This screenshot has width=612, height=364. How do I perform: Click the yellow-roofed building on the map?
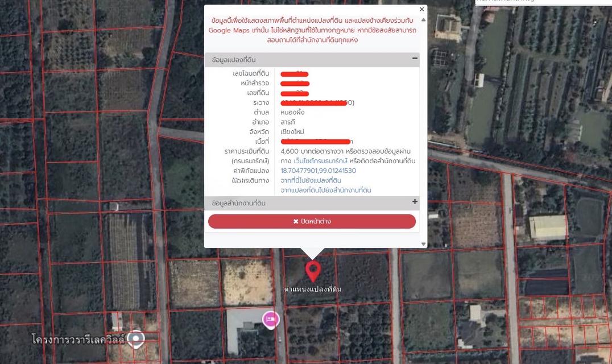(548, 227)
